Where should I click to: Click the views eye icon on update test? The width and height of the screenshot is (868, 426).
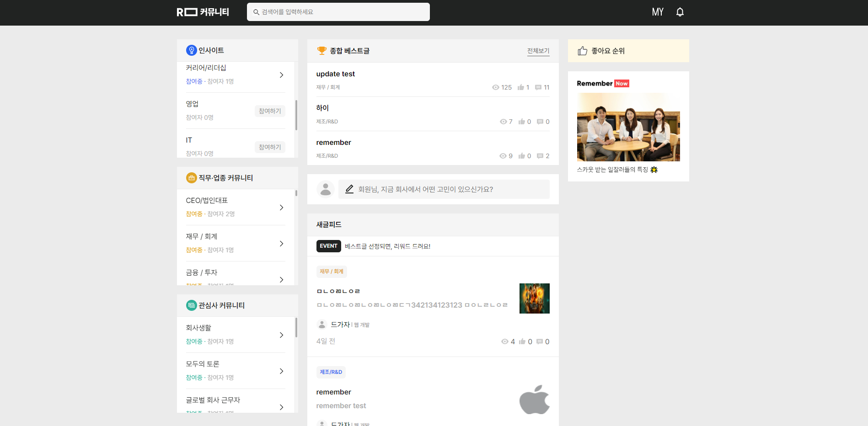495,87
